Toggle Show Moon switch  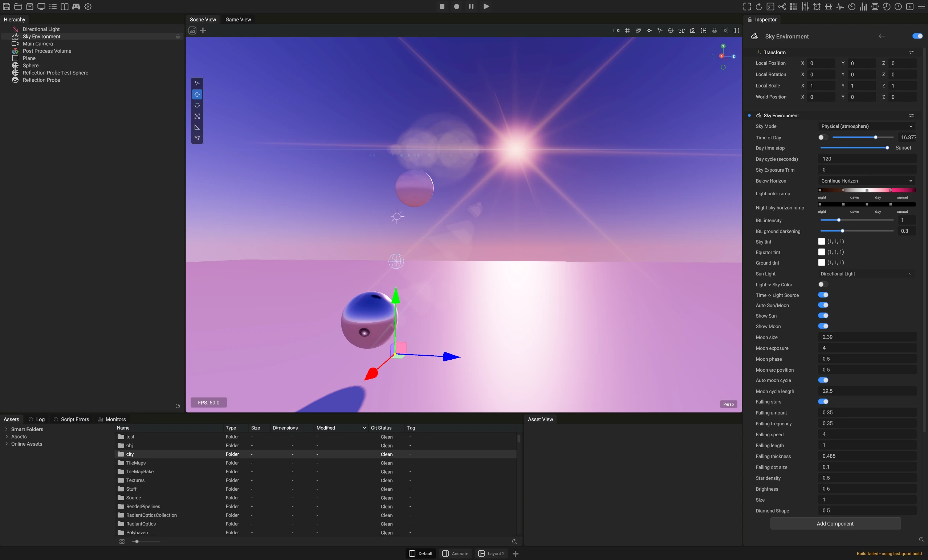tap(823, 326)
